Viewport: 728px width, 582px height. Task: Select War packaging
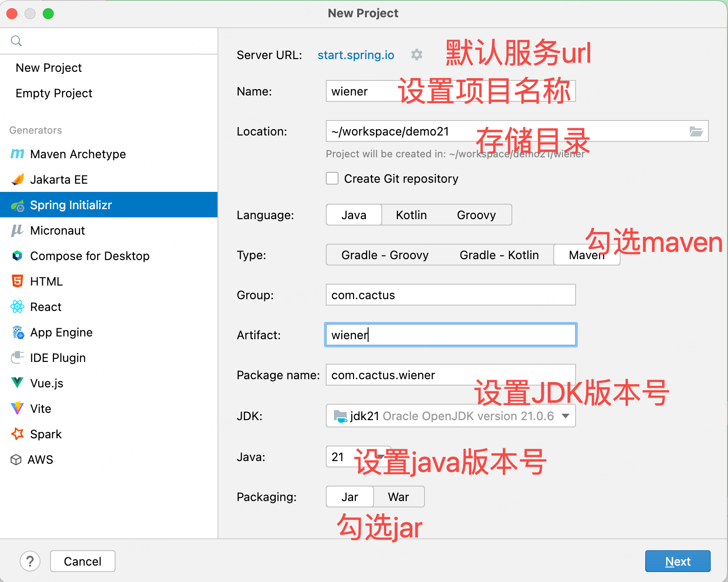(x=399, y=497)
